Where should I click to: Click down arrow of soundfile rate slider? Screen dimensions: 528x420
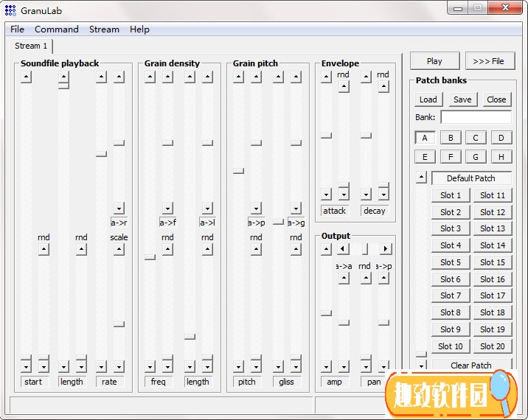click(101, 366)
